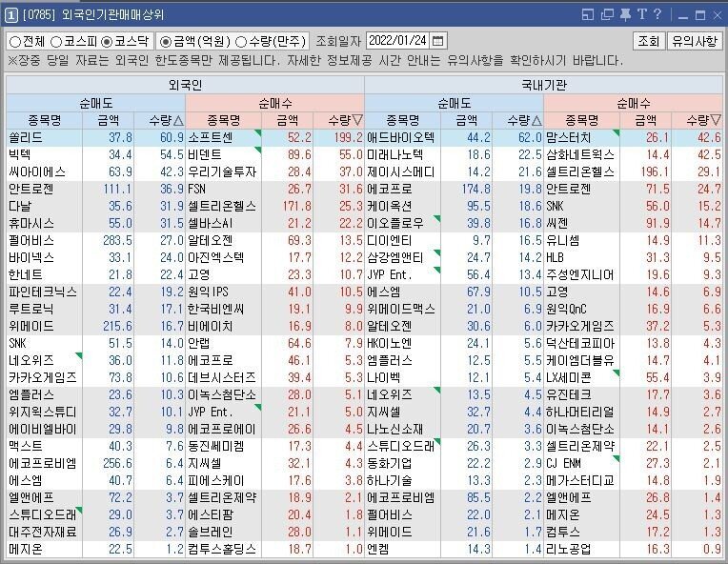728x564 pixels.
Task: Click 원익IPS stock name
Action: coord(208,292)
